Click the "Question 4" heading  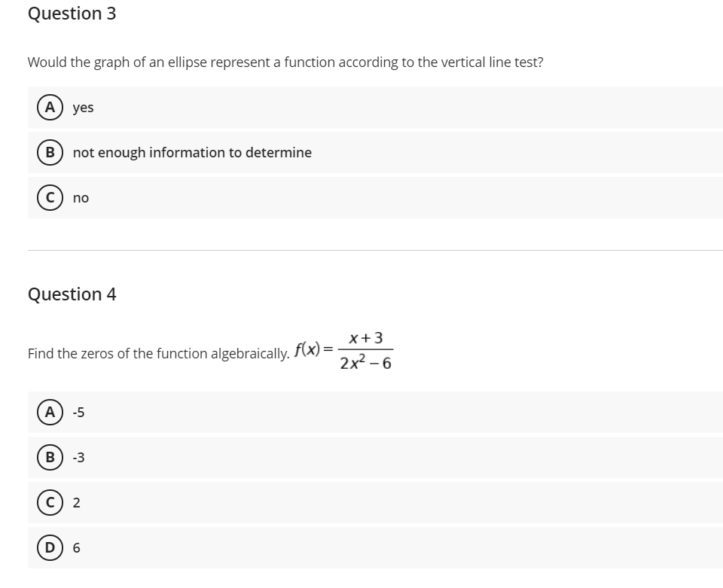tap(72, 294)
